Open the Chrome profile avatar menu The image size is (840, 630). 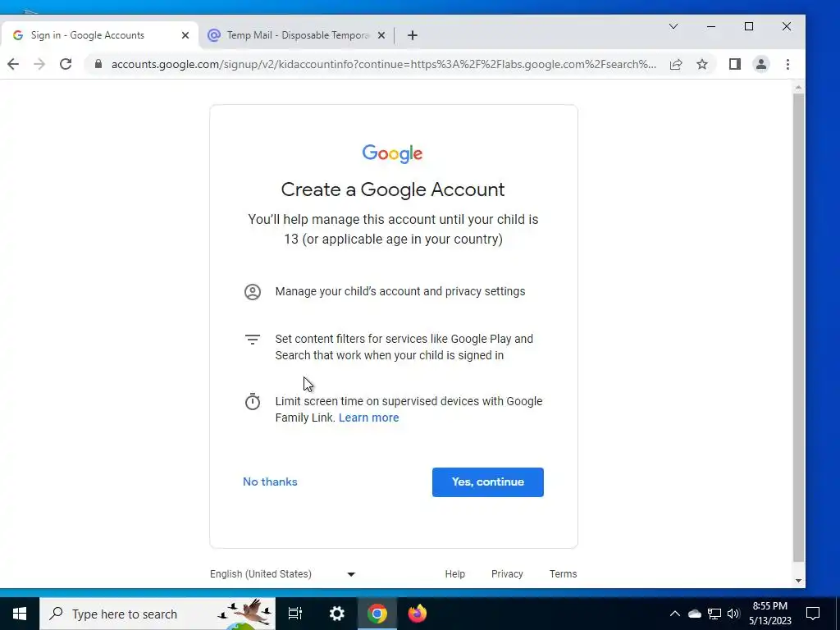click(x=760, y=64)
